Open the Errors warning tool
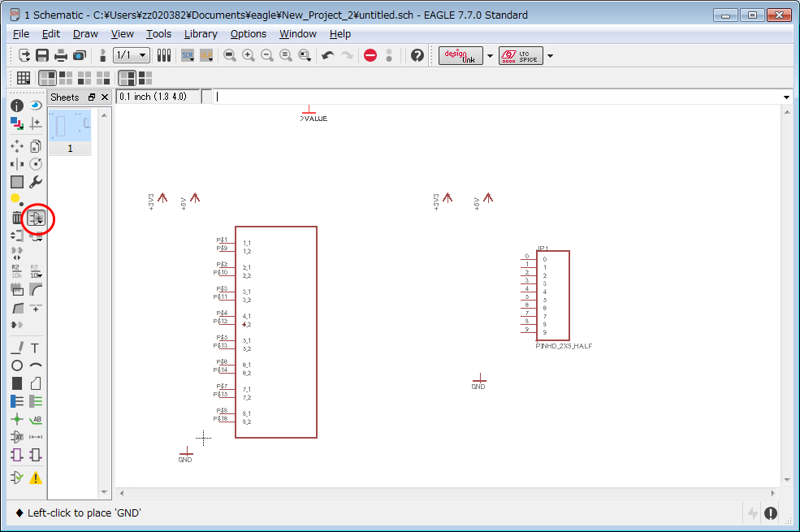This screenshot has height=532, width=800. (x=35, y=478)
